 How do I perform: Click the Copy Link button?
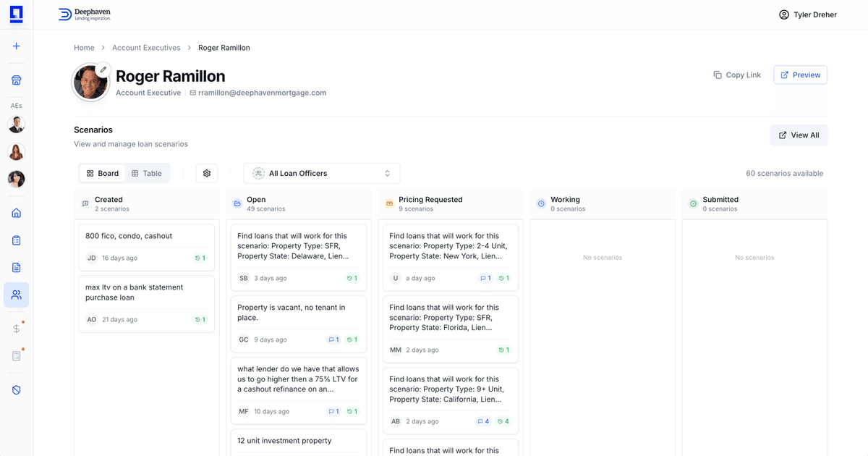pos(737,75)
